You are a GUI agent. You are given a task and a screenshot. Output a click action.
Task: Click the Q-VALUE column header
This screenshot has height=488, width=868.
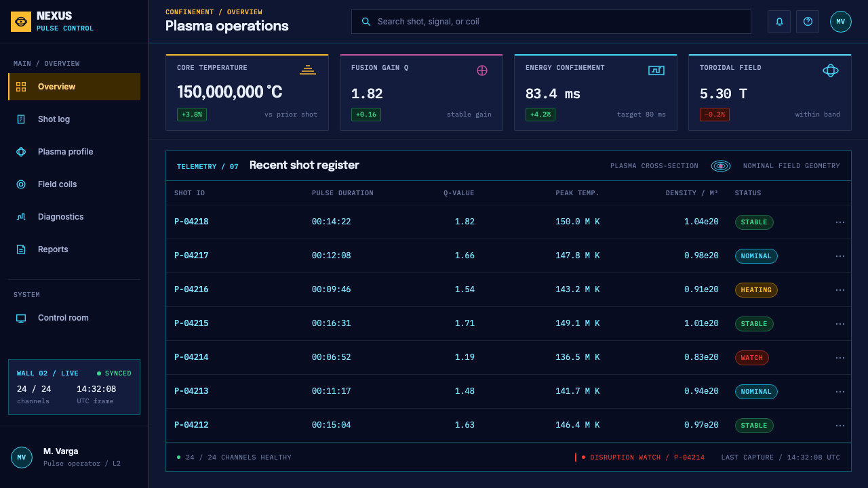[x=459, y=193]
